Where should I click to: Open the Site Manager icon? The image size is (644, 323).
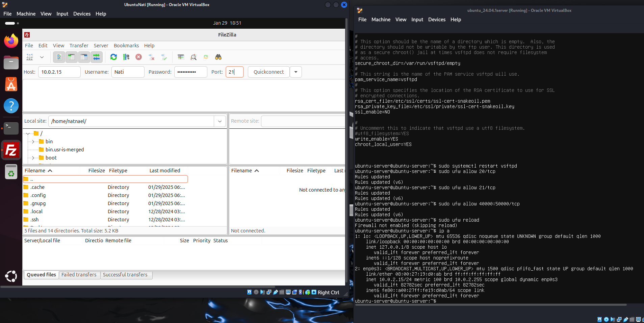[30, 57]
